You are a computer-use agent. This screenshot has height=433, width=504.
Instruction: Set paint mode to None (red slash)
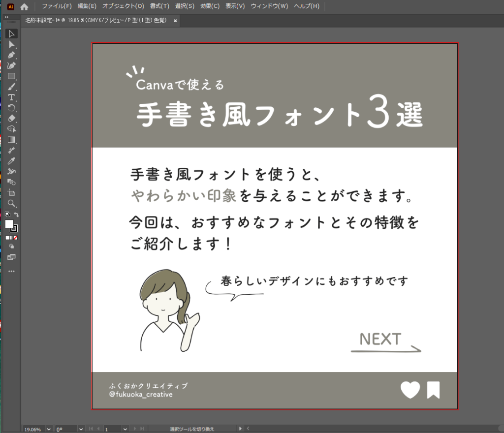pyautogui.click(x=15, y=238)
